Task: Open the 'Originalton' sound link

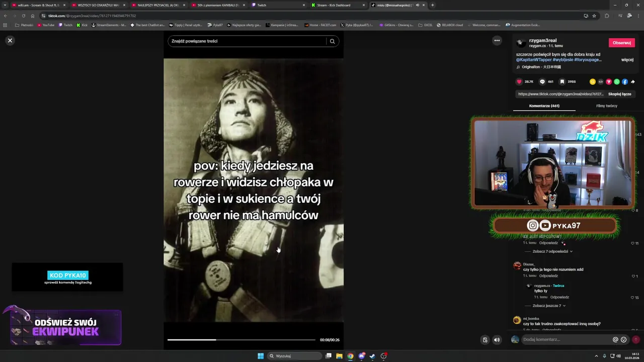Action: (541, 67)
